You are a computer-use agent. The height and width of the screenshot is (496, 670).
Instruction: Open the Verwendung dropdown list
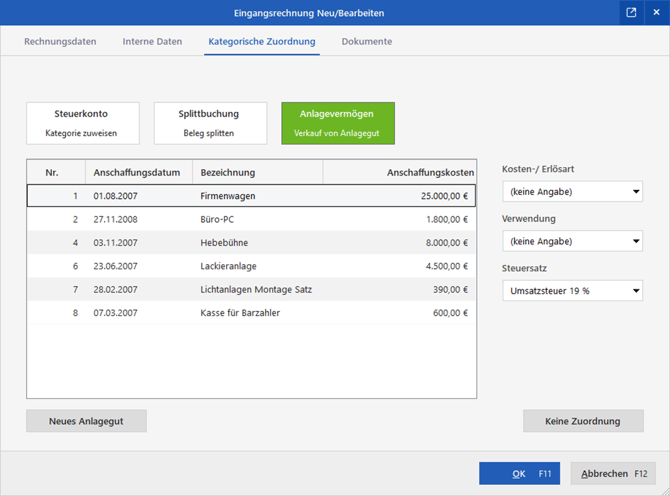(572, 241)
